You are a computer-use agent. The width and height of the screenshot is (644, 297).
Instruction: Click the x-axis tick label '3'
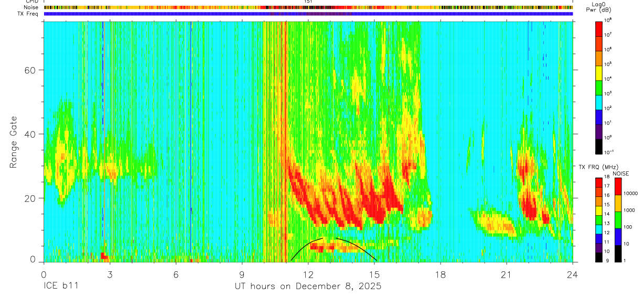[109, 274]
